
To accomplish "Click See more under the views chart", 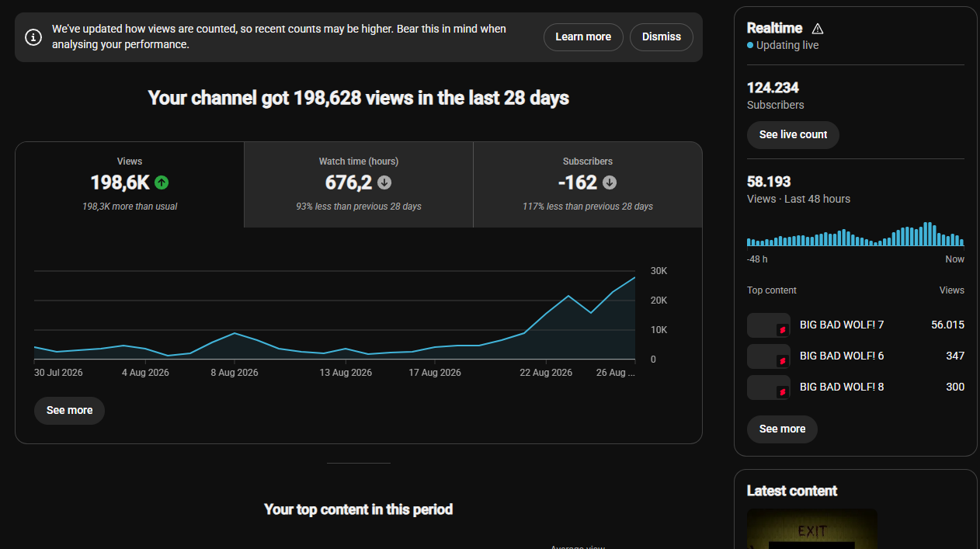I will [x=69, y=410].
